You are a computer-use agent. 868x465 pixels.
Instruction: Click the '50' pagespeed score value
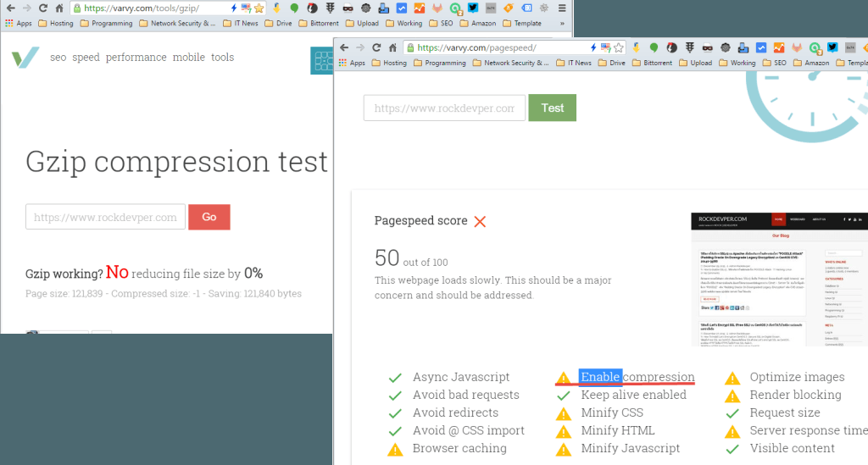click(387, 258)
